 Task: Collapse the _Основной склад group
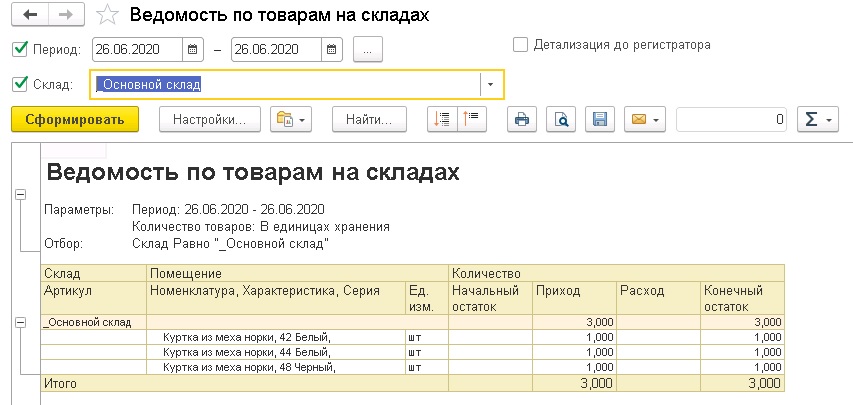[x=20, y=322]
